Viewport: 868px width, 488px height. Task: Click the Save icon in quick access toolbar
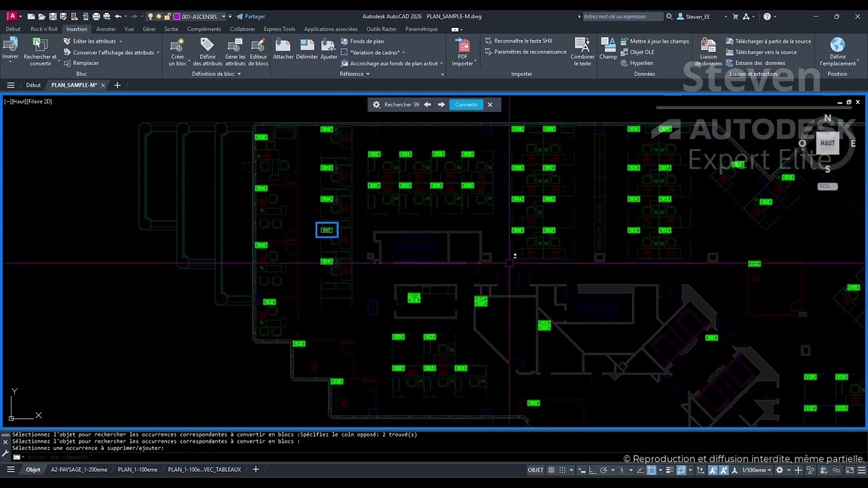click(x=52, y=16)
